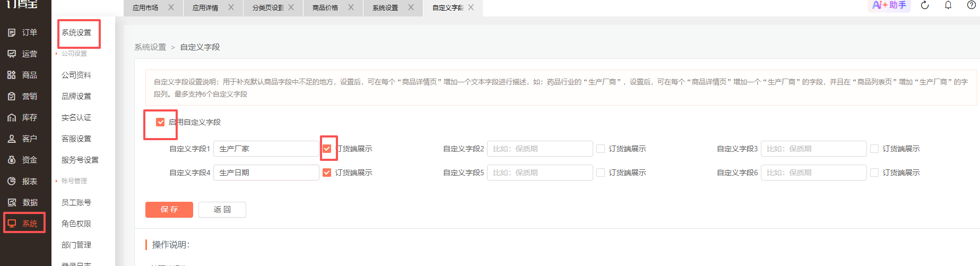Image resolution: width=980 pixels, height=266 pixels.
Task: Open the 商品 sidebar icon
Action: [x=12, y=75]
